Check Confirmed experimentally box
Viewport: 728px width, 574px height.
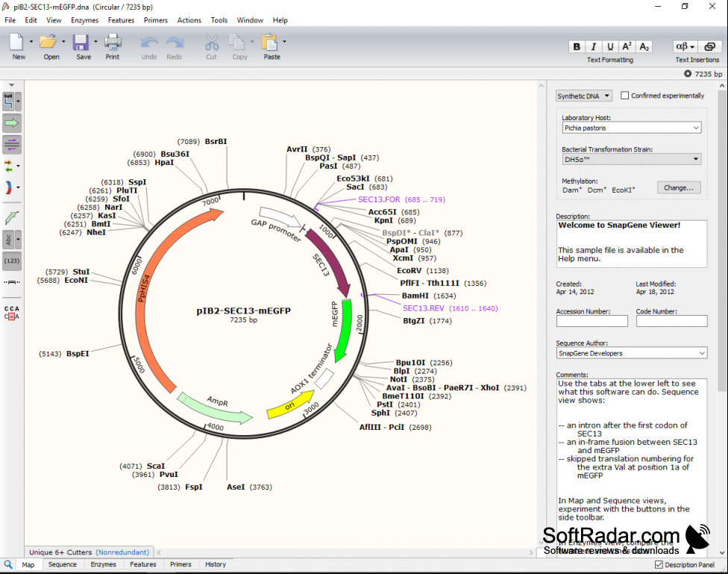click(624, 96)
